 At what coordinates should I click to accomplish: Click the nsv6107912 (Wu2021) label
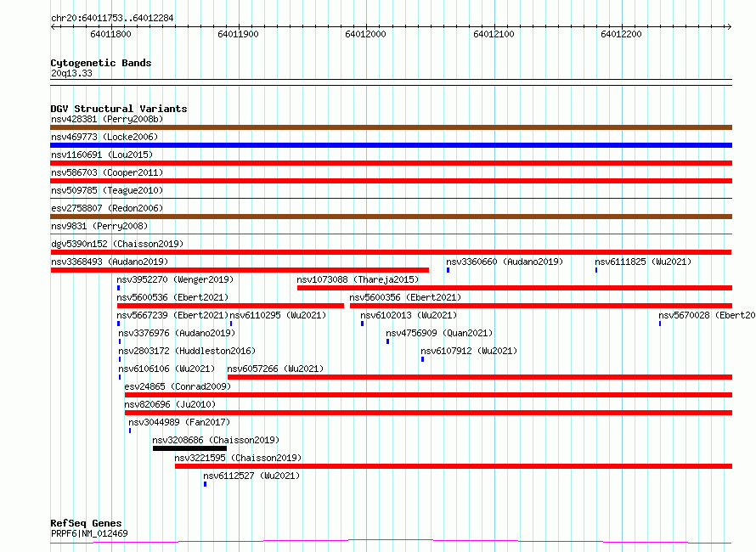click(469, 351)
